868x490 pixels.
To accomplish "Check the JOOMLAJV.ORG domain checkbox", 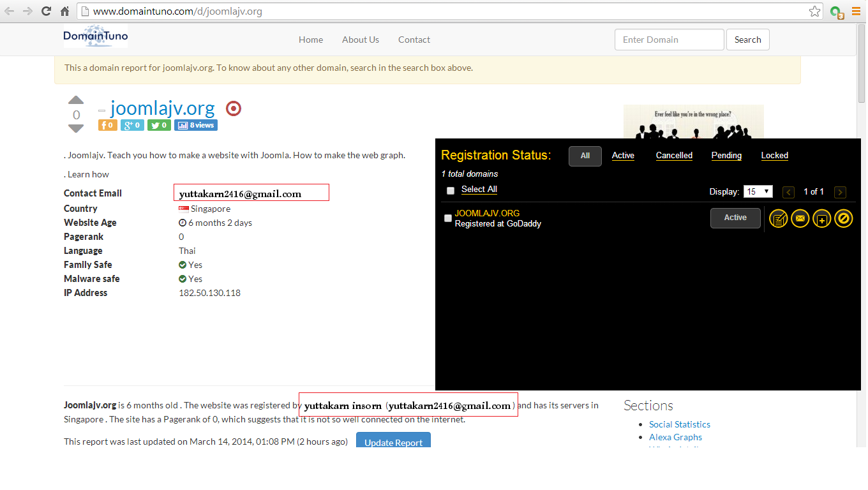I will click(448, 218).
